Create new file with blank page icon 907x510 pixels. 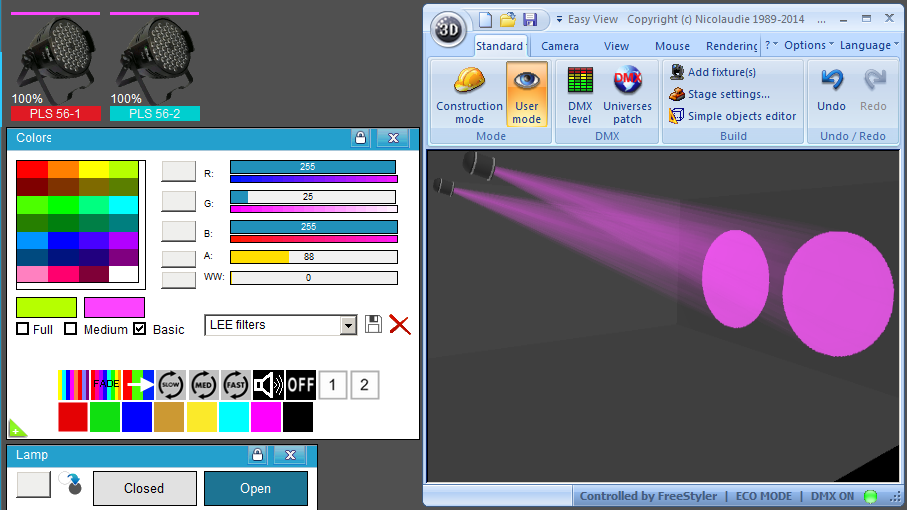(x=485, y=20)
